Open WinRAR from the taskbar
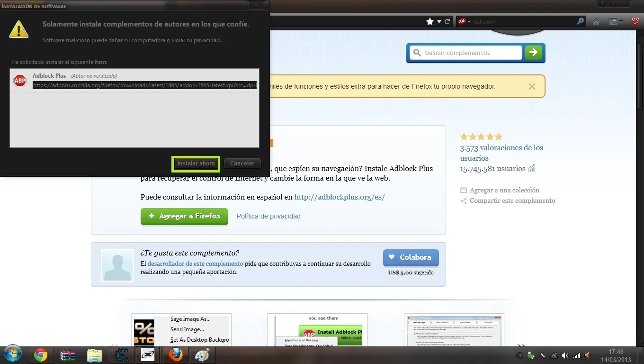This screenshot has width=644, height=364. (x=68, y=355)
